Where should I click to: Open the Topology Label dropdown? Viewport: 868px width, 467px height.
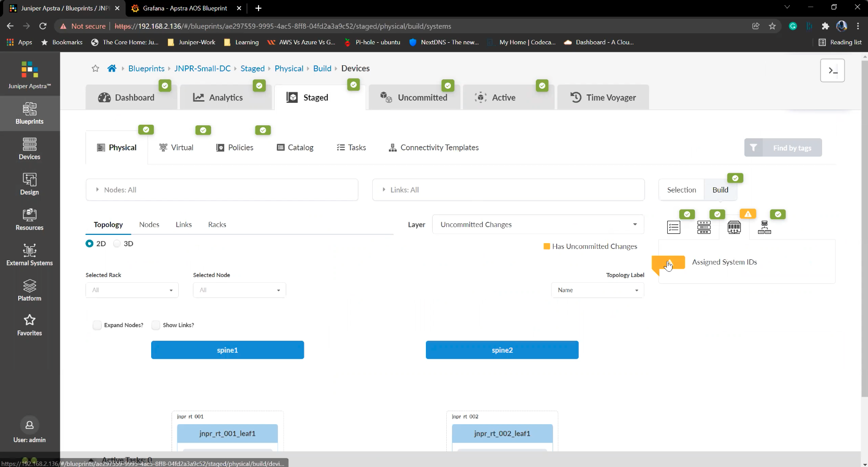click(x=597, y=290)
